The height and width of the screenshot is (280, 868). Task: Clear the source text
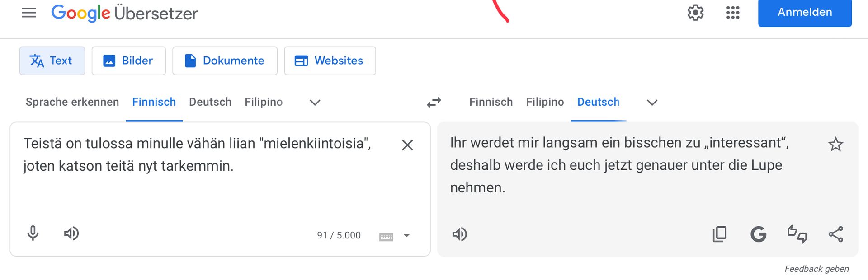point(407,145)
